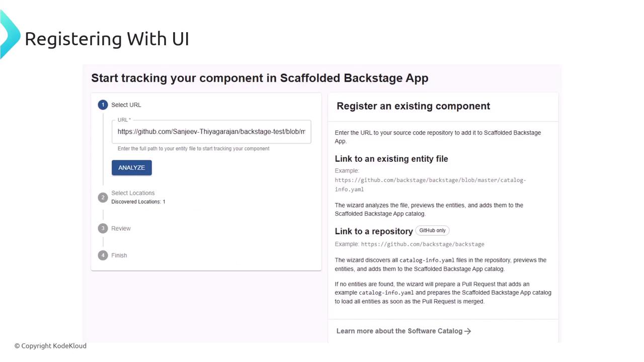Click the "Link to a repository" heading

coord(373,231)
